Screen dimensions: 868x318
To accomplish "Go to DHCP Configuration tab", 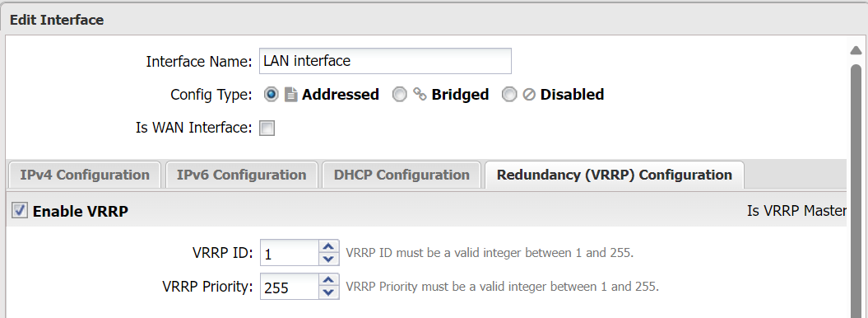I will pos(402,175).
